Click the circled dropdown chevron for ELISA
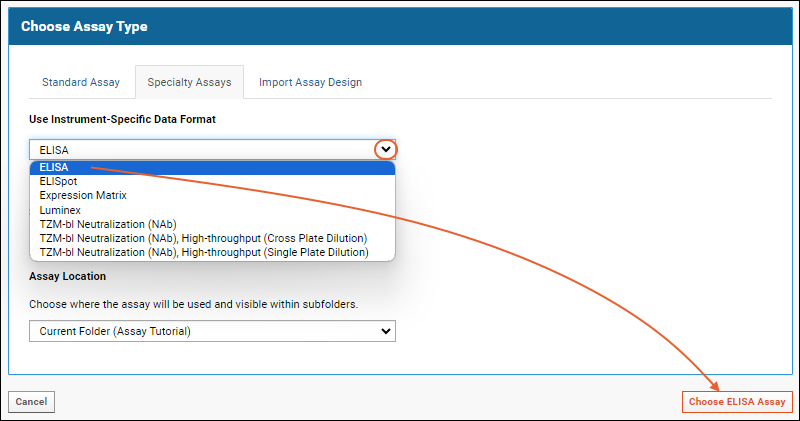This screenshot has height=421, width=800. [x=386, y=150]
